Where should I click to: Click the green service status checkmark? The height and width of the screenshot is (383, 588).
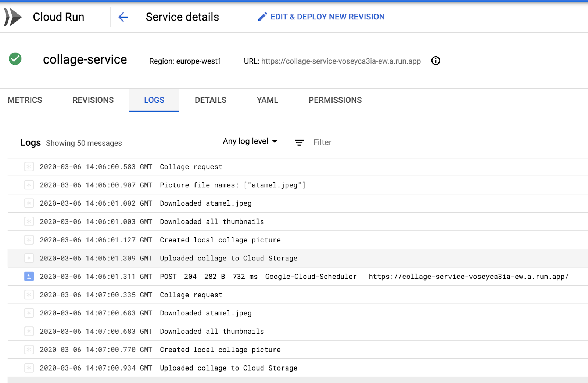[x=15, y=59]
